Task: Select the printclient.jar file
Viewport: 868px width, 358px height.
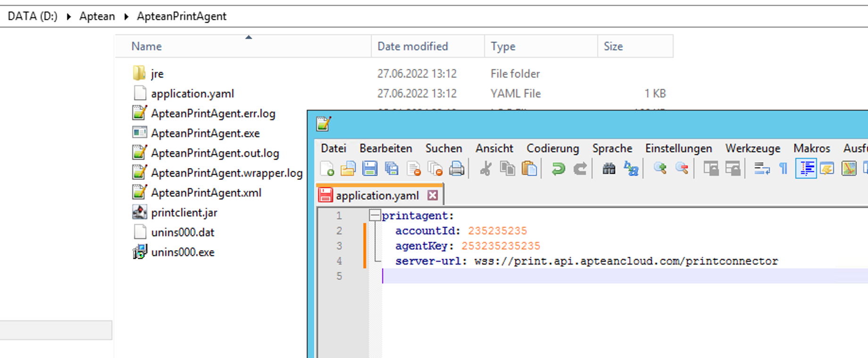Action: pyautogui.click(x=184, y=213)
